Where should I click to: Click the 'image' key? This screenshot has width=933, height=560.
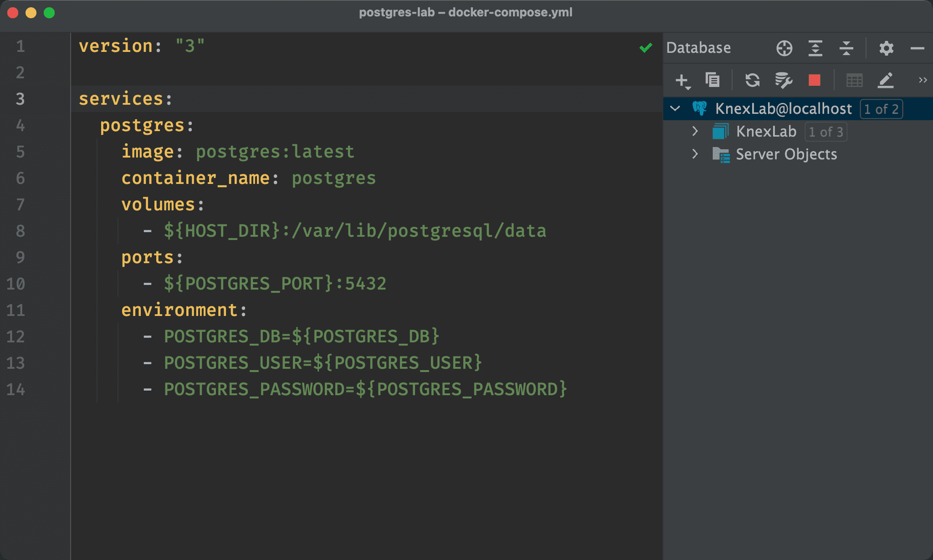pos(148,152)
